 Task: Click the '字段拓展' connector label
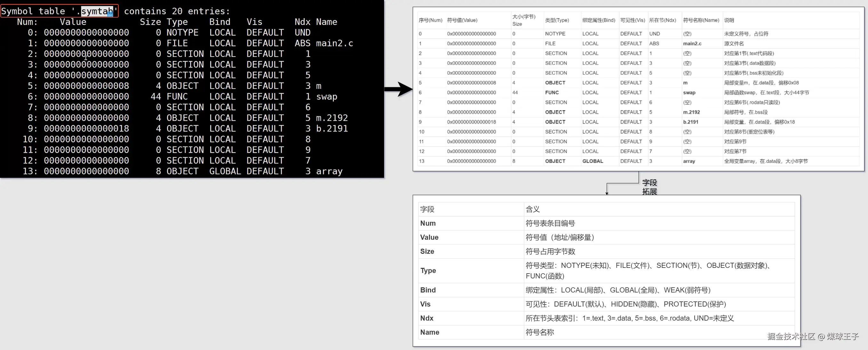pyautogui.click(x=649, y=187)
